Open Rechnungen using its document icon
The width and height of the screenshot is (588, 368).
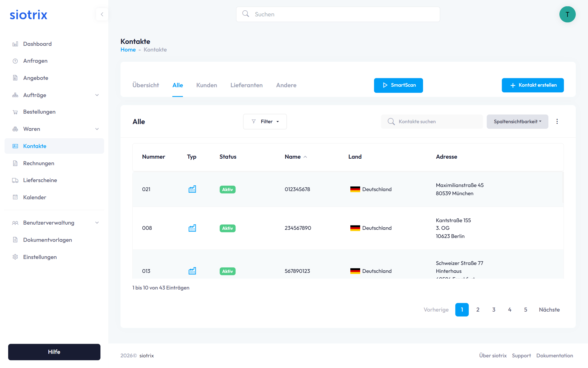click(x=15, y=163)
